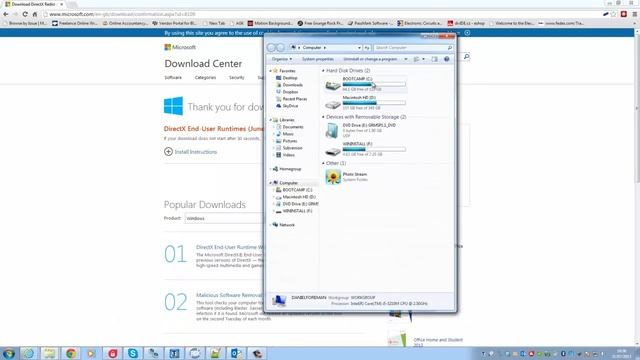The image size is (640, 360).
Task: Click the Explorer address bar refresh button
Action: coord(367,48)
